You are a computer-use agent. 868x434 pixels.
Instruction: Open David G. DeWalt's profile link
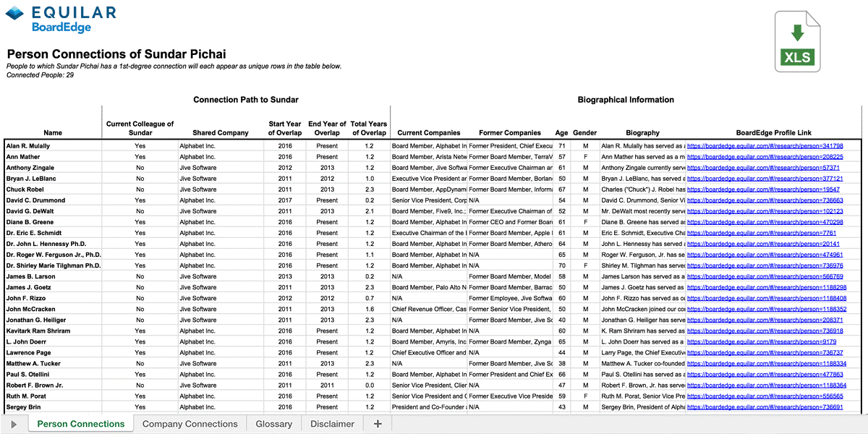[x=765, y=211]
